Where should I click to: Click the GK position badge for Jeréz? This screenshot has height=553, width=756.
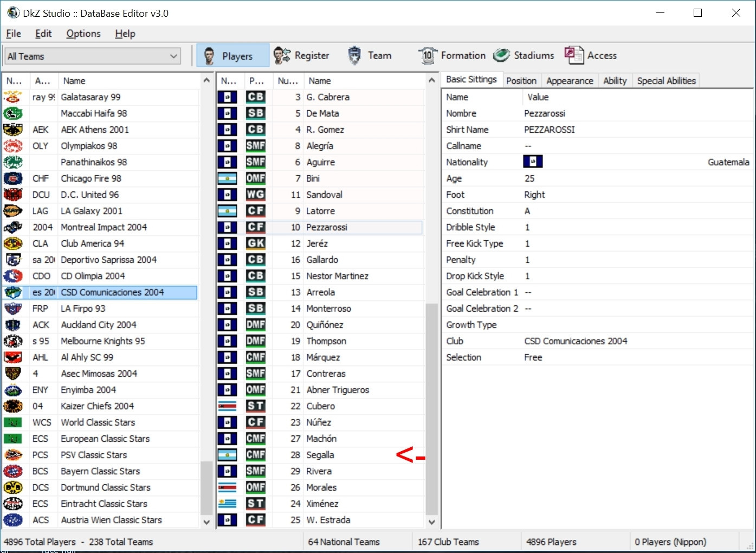[x=256, y=243]
